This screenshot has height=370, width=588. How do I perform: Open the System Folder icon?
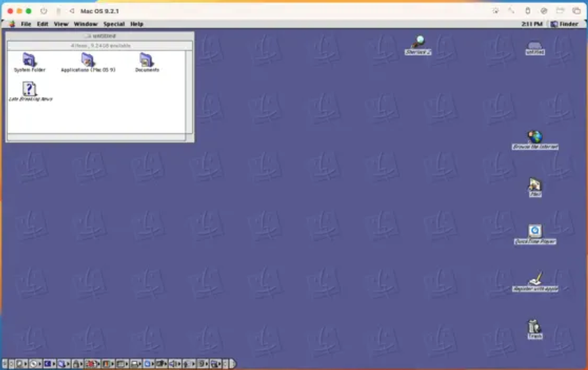pyautogui.click(x=29, y=60)
